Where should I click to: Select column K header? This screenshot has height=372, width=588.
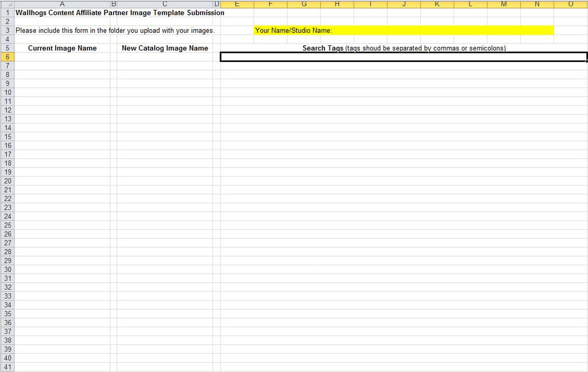pos(437,4)
